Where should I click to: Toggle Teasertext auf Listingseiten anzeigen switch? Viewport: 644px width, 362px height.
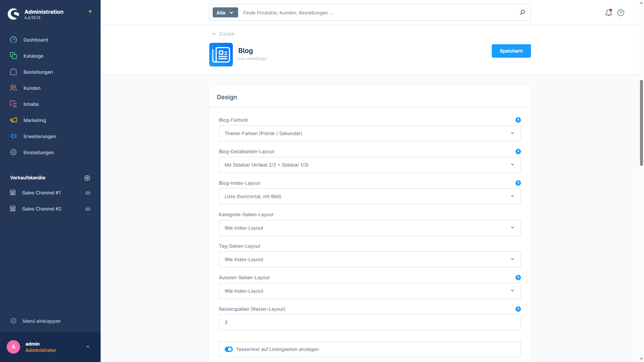[x=229, y=349]
